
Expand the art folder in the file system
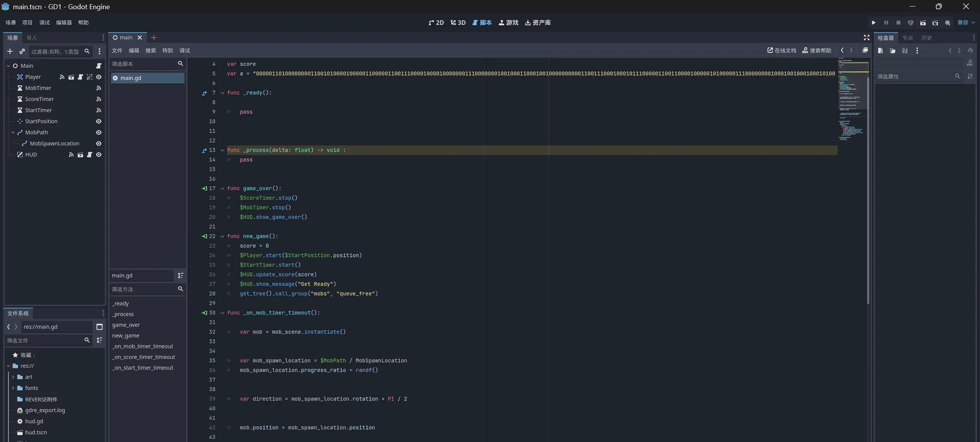pos(13,377)
